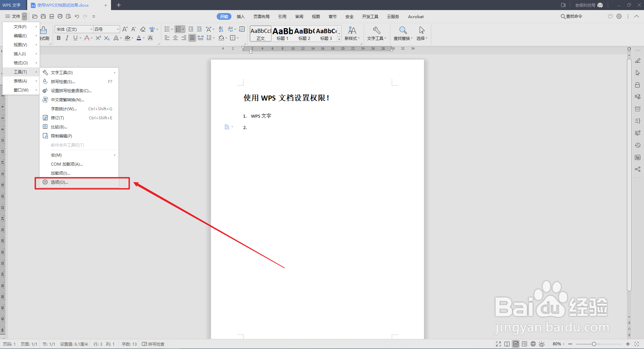Click the Export to PDF icon
644x349 pixels.
[52, 16]
